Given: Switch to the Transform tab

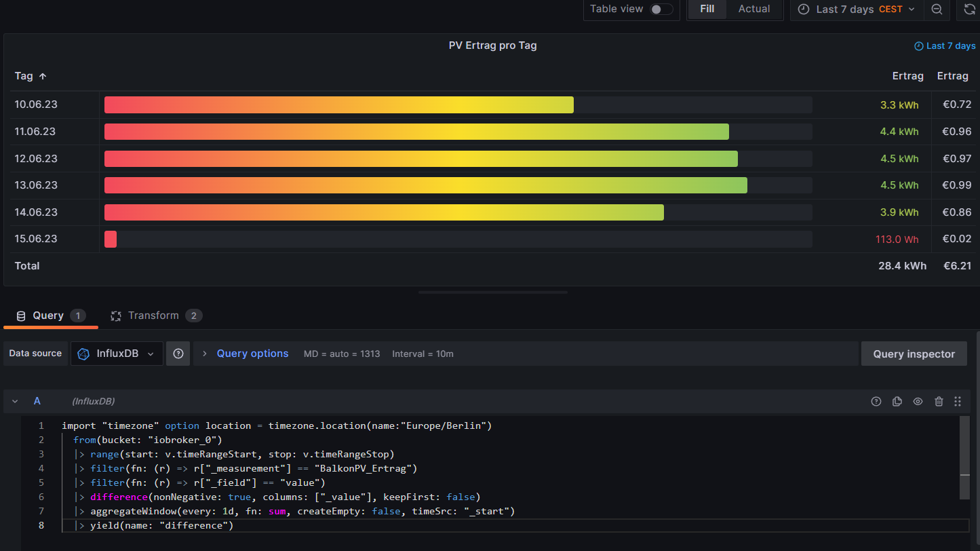Looking at the screenshot, I should pos(157,316).
